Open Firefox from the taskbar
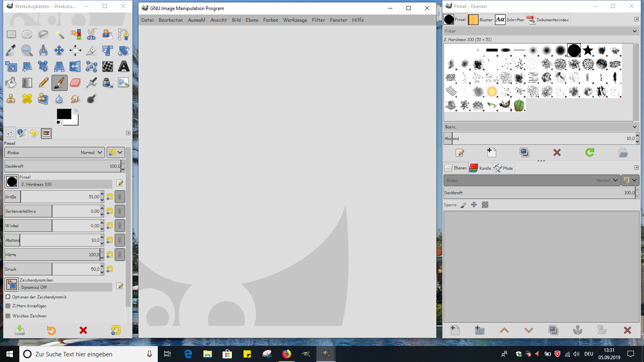 [286, 354]
